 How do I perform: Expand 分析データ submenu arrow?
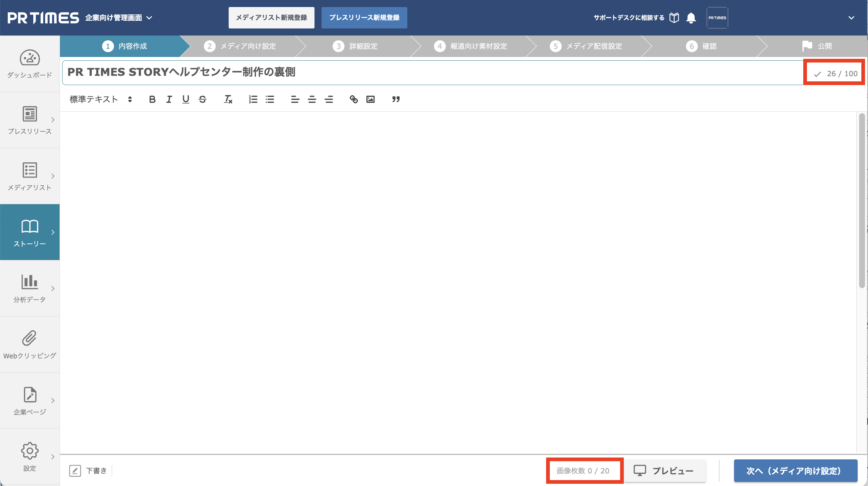[x=53, y=288]
